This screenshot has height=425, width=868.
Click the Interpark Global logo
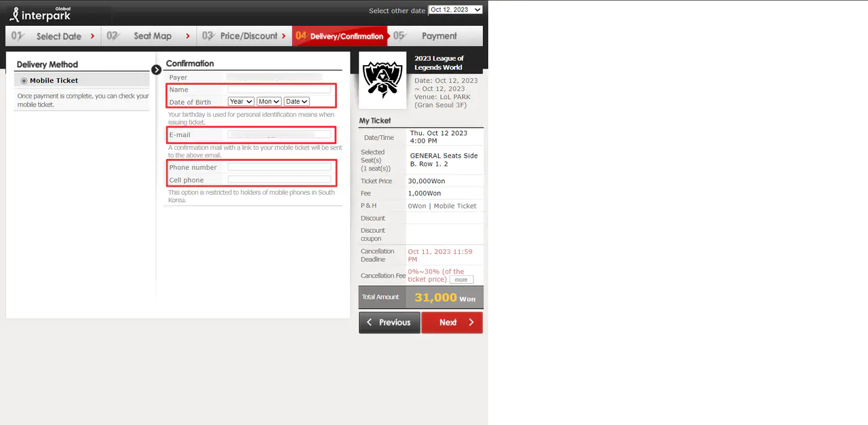39,13
